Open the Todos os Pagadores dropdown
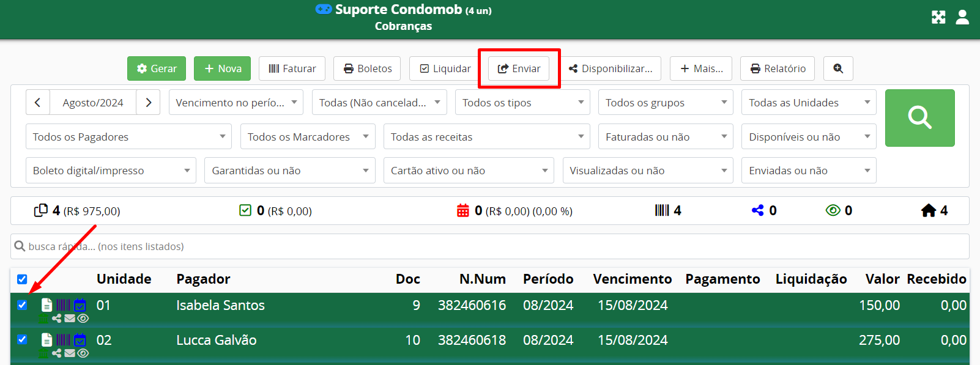This screenshot has height=365, width=980. click(x=128, y=137)
